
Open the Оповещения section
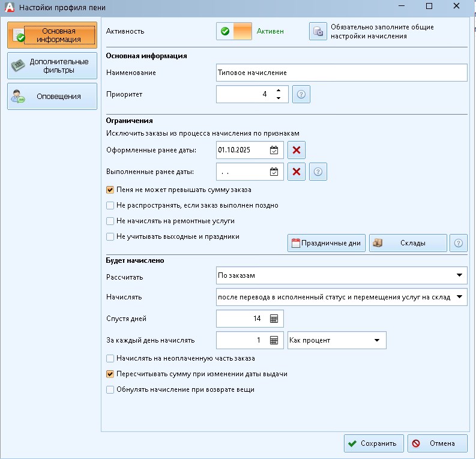pos(52,97)
